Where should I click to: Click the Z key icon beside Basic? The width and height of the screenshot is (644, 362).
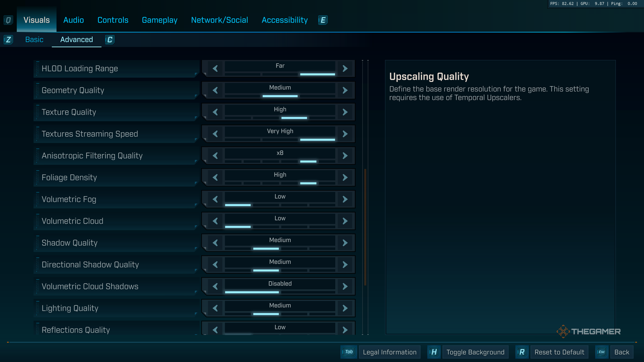(x=8, y=40)
